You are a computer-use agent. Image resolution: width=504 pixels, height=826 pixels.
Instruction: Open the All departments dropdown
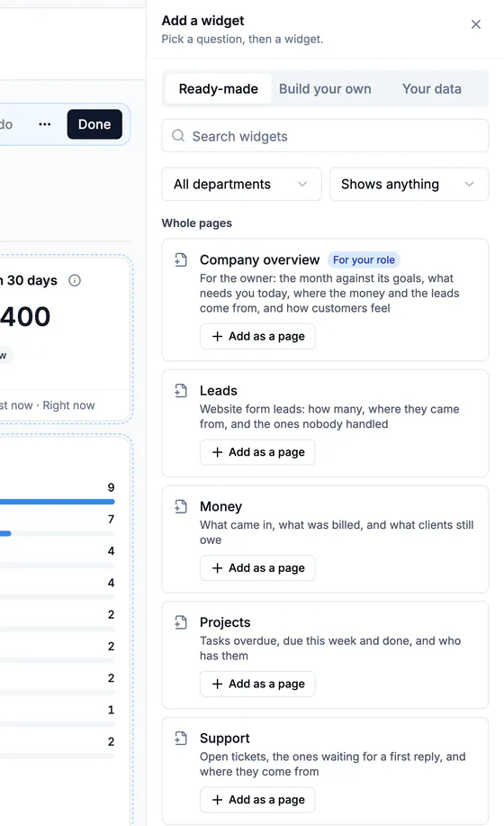(241, 184)
